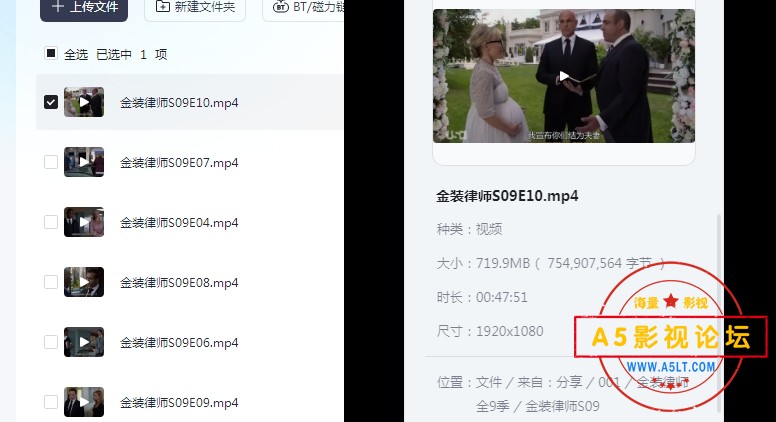Select the file name 金装律师S09E07.mp4
The height and width of the screenshot is (422, 776).
coord(179,163)
